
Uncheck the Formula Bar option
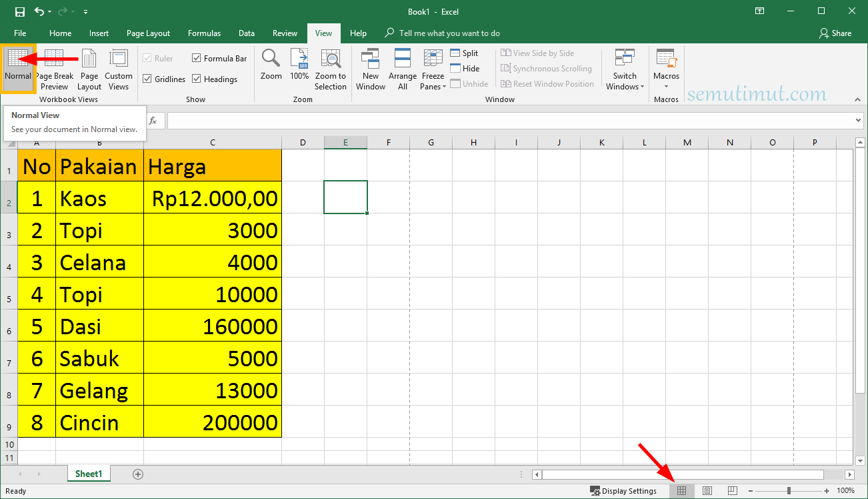[x=196, y=58]
